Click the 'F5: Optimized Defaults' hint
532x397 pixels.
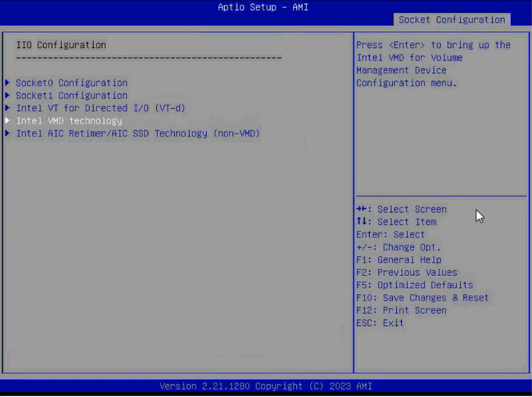pyautogui.click(x=415, y=285)
